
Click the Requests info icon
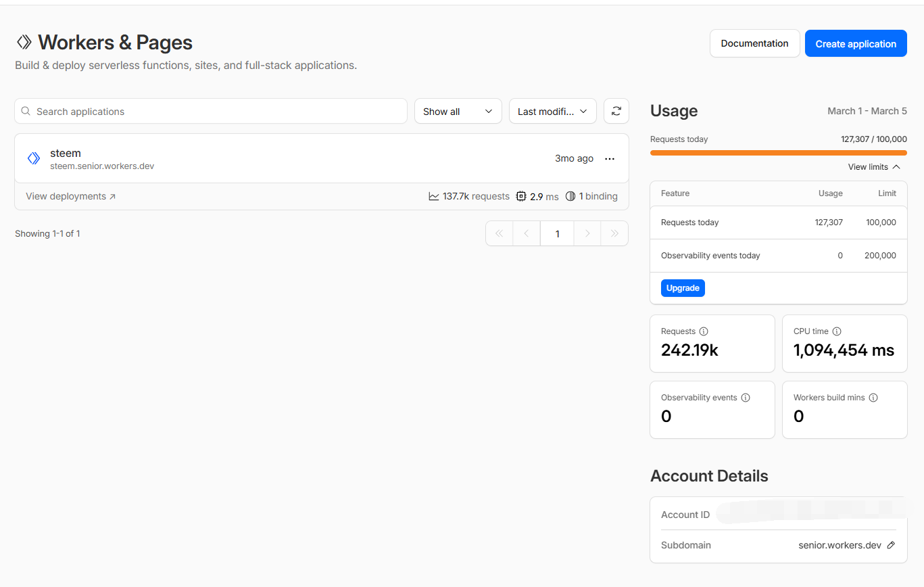coord(704,331)
